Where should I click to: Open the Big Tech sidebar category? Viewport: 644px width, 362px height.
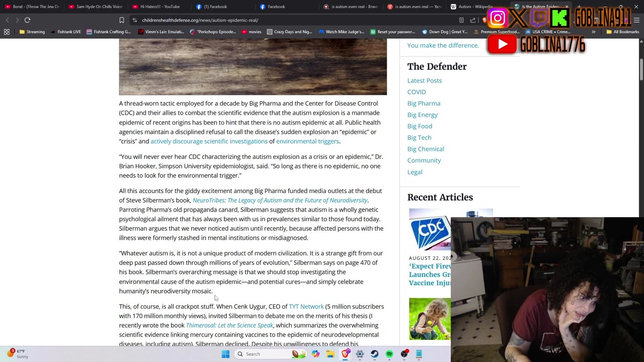[x=419, y=137]
